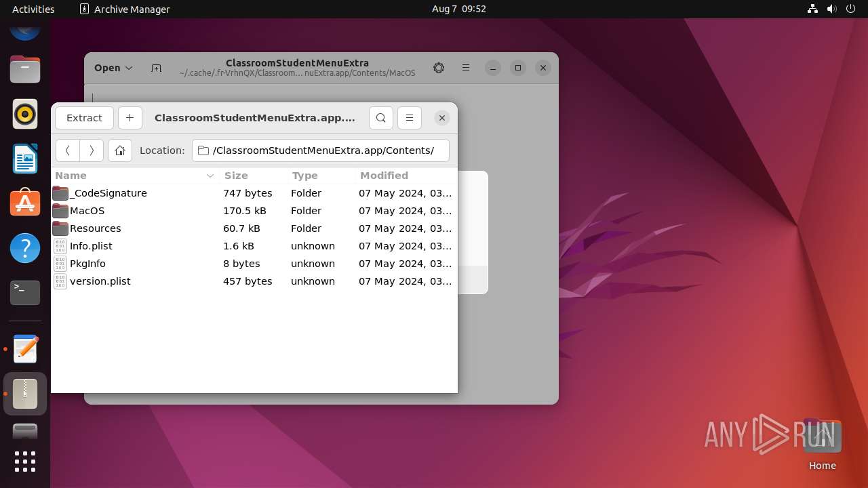Image resolution: width=868 pixels, height=488 pixels.
Task: Click the 170.5 kB size cell
Action: 245,211
